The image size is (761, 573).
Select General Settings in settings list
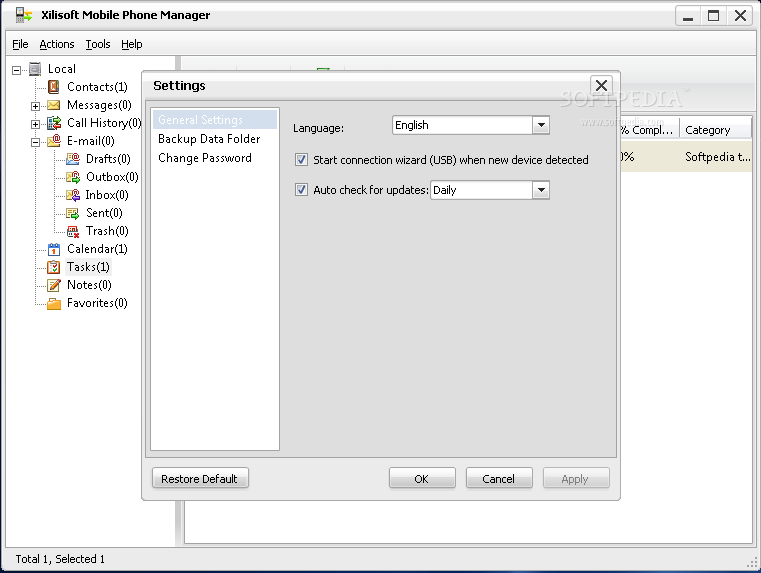point(215,120)
